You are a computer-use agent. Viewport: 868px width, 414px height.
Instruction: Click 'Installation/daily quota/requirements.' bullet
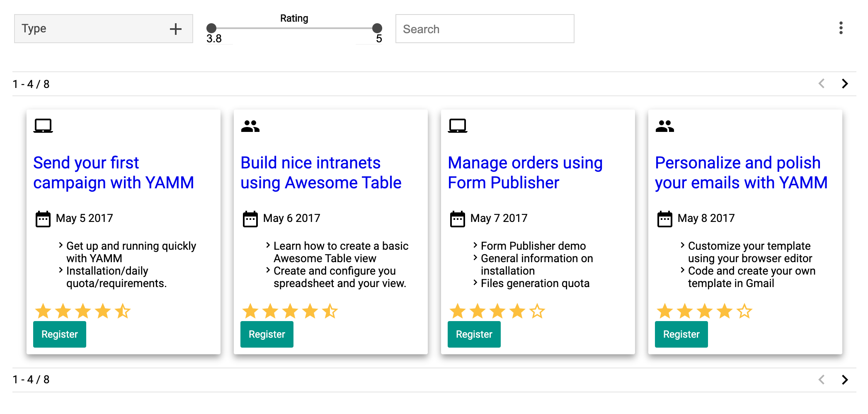pos(116,277)
